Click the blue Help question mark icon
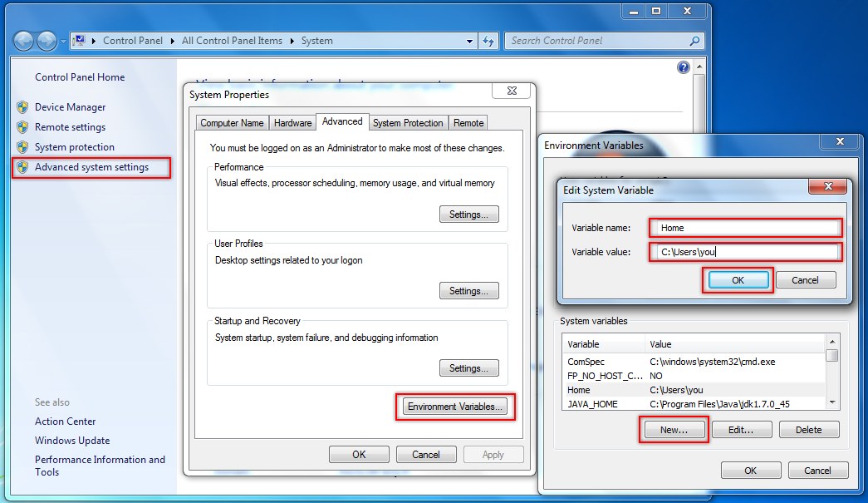Viewport: 868px width, 503px height. [684, 67]
